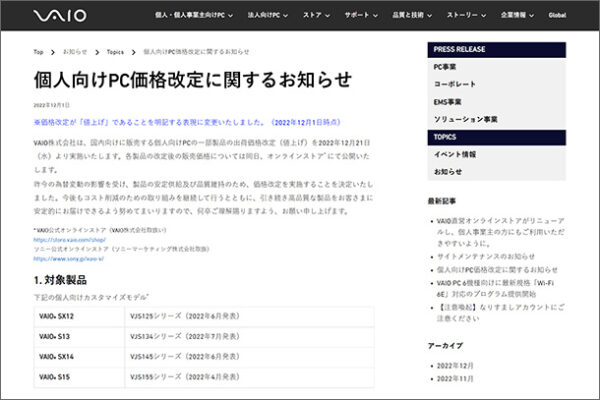
Task: Open the 2022年11月 archive
Action: [455, 379]
